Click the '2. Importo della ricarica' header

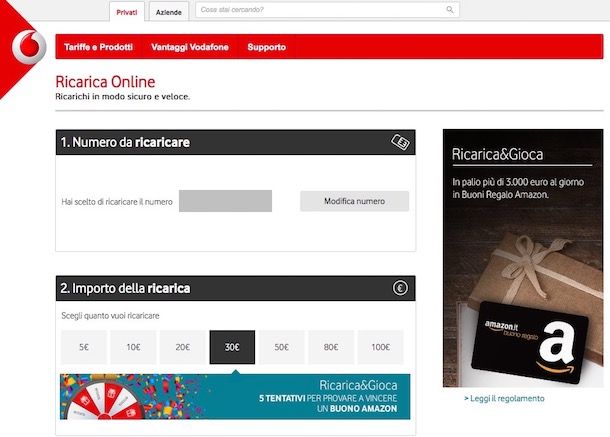coord(235,288)
